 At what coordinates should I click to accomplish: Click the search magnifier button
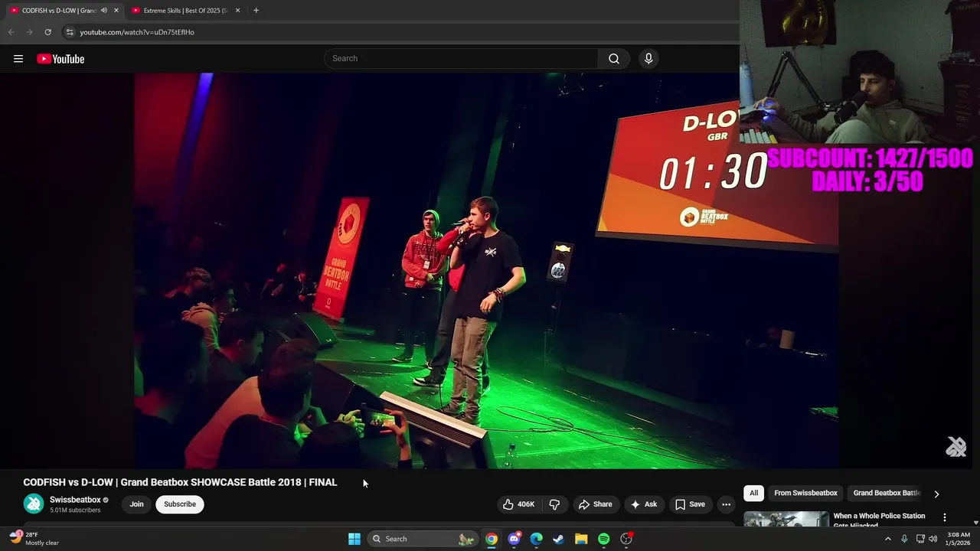613,59
